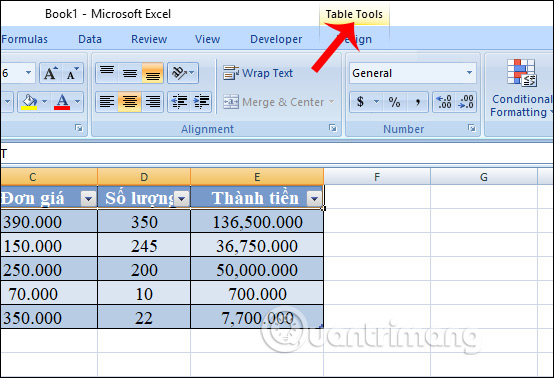Click Increase Indent icon
Image resolution: width=554 pixels, height=378 pixels.
(x=201, y=102)
